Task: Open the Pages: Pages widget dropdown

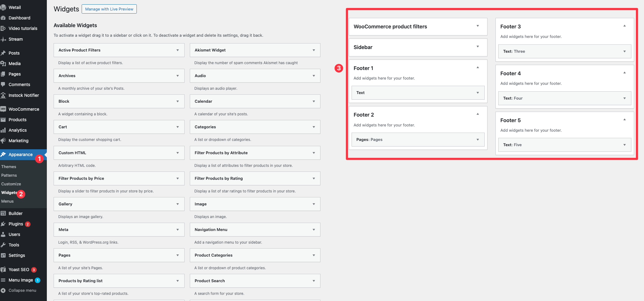Action: click(478, 140)
